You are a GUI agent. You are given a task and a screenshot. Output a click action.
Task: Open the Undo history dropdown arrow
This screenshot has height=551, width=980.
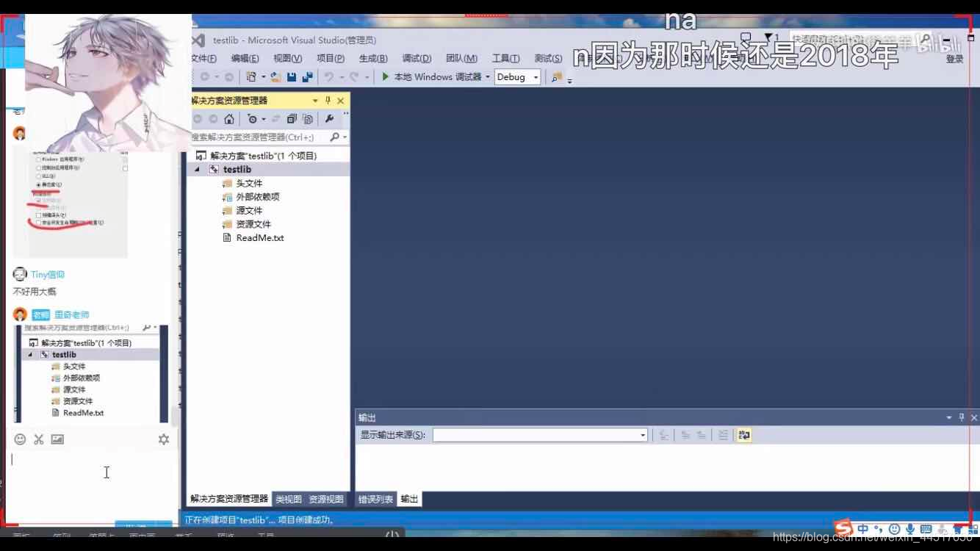tap(341, 77)
